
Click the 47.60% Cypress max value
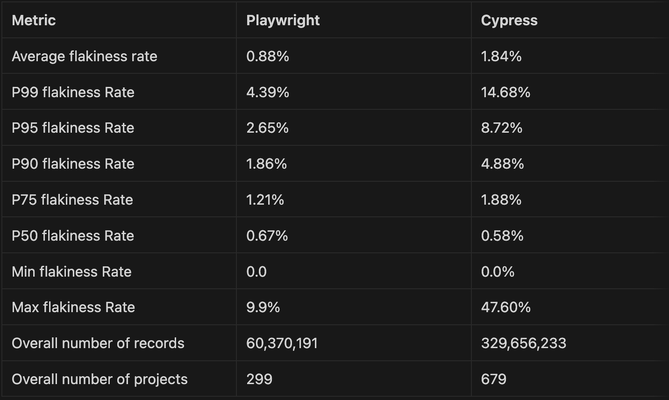coord(506,308)
